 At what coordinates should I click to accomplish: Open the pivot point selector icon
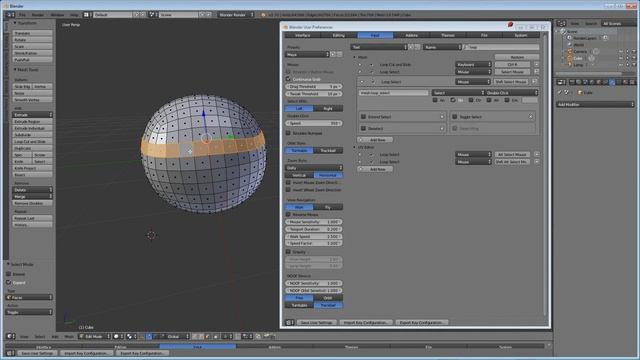[x=131, y=336]
